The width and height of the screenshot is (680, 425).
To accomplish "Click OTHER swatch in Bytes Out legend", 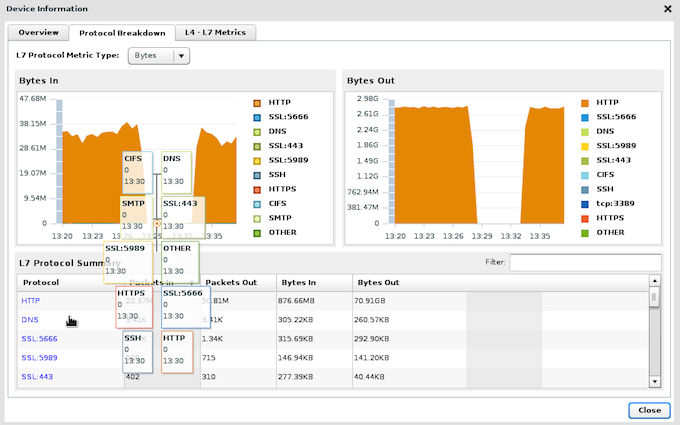I will point(585,233).
